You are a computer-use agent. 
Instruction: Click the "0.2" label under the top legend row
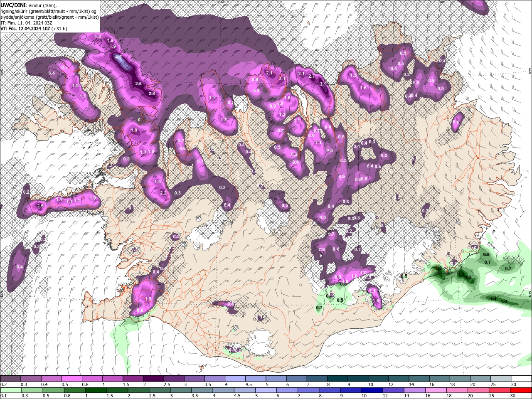(x=4, y=384)
